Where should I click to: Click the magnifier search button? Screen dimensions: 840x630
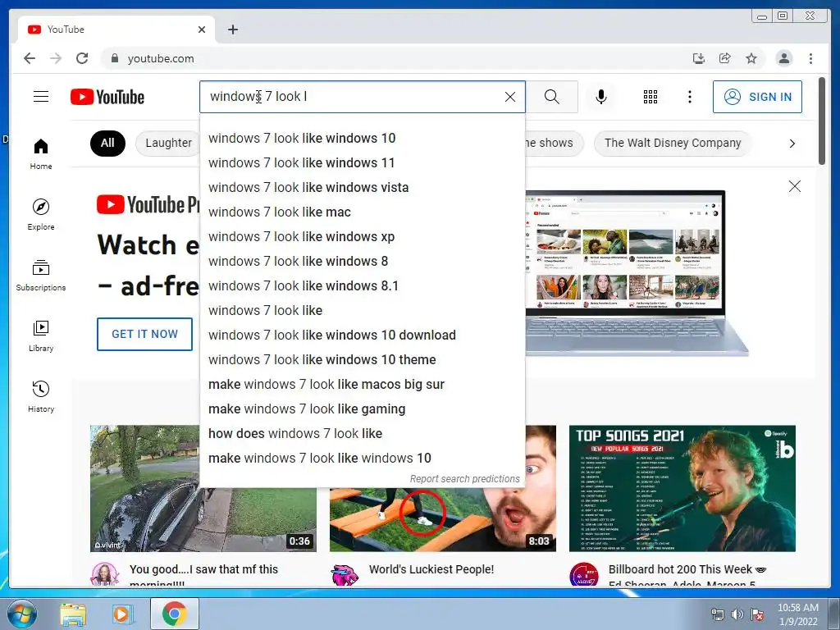point(552,97)
